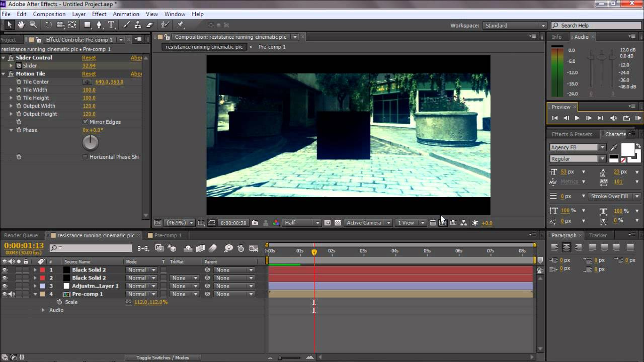Image resolution: width=644 pixels, height=362 pixels.
Task: Open the Layer menu
Action: point(78,14)
